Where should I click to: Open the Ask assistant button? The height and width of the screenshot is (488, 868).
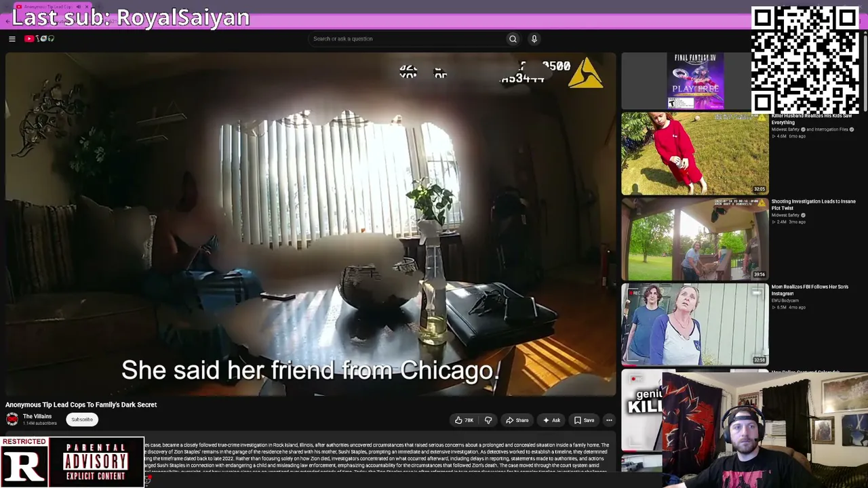coord(551,420)
